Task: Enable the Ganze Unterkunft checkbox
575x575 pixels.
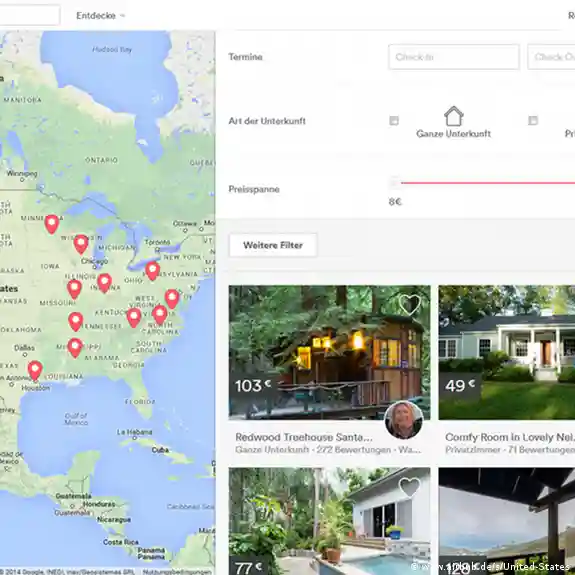Action: pos(394,120)
